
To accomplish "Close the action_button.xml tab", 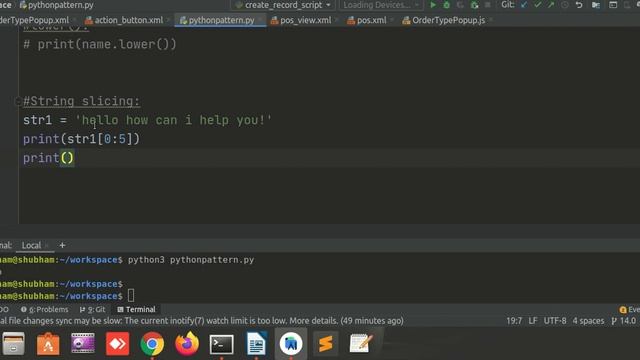I will (x=168, y=20).
